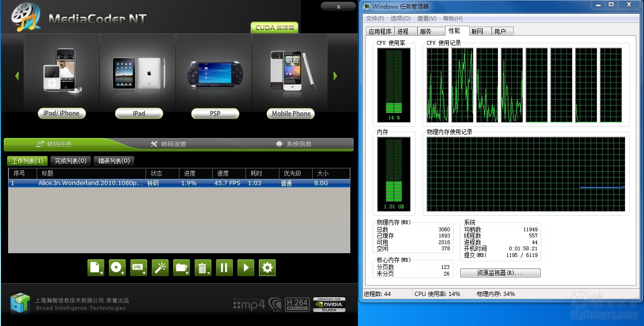The width and height of the screenshot is (644, 326).
Task: Switch to the 转码设置 tab
Action: click(168, 144)
